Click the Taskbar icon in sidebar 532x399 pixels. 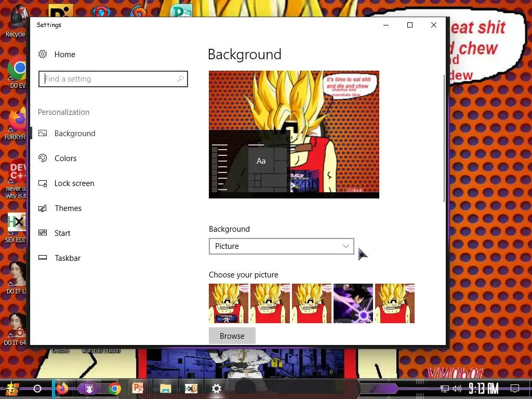point(43,258)
